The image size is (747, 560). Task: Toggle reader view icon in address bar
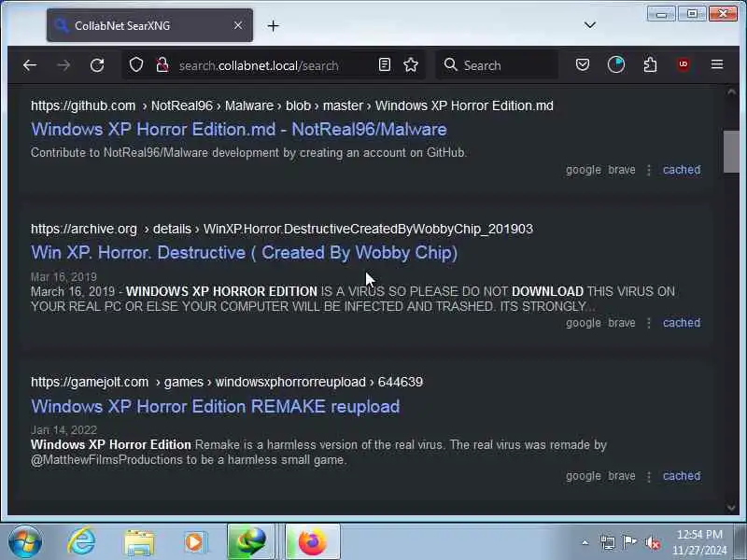tap(385, 64)
